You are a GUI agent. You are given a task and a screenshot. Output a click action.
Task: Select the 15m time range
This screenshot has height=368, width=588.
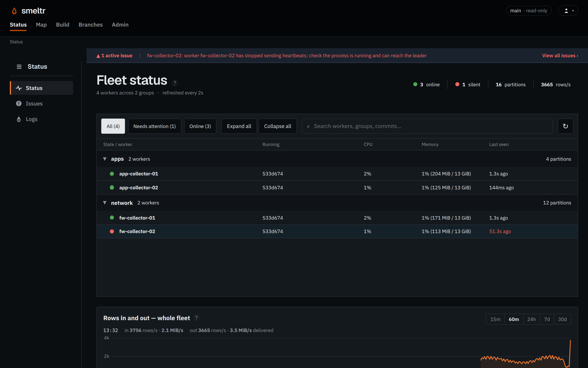(495, 319)
